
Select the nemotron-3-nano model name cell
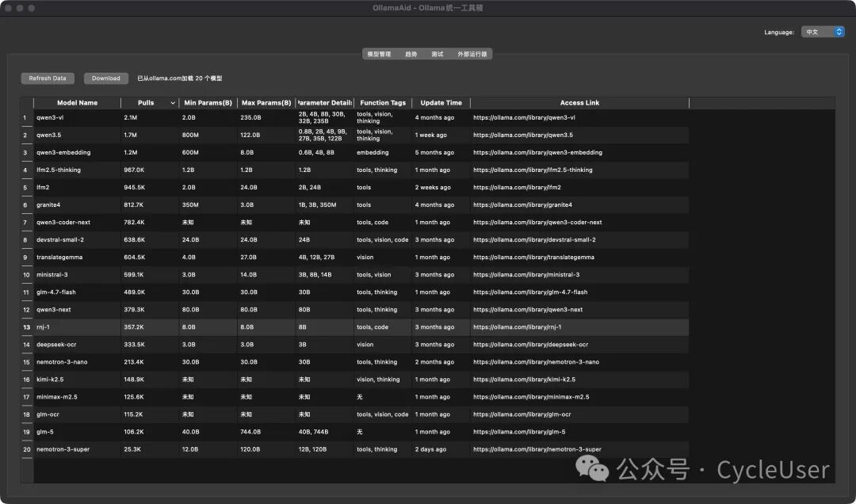77,362
